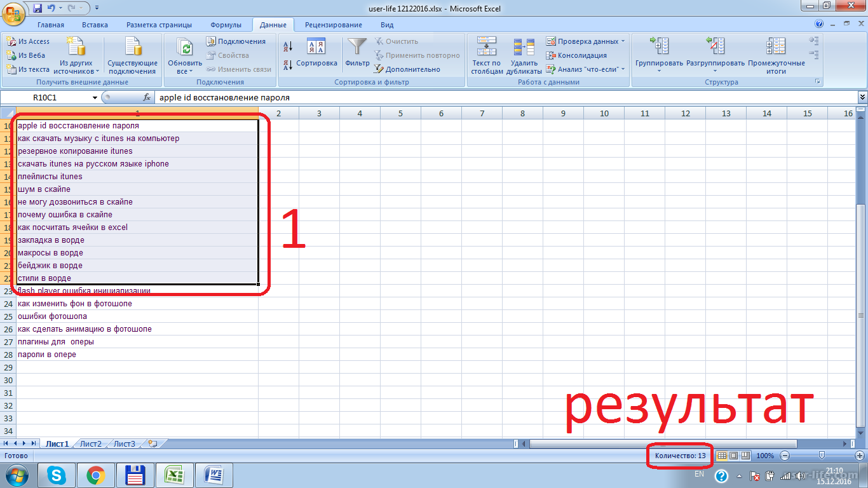868x488 pixels.
Task: Open Дополнительно advanced filter
Action: click(x=407, y=69)
